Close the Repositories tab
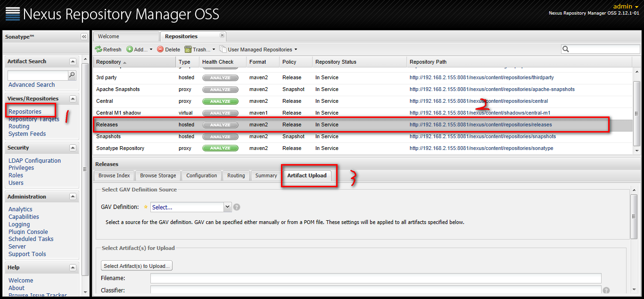The image size is (644, 299). [222, 35]
